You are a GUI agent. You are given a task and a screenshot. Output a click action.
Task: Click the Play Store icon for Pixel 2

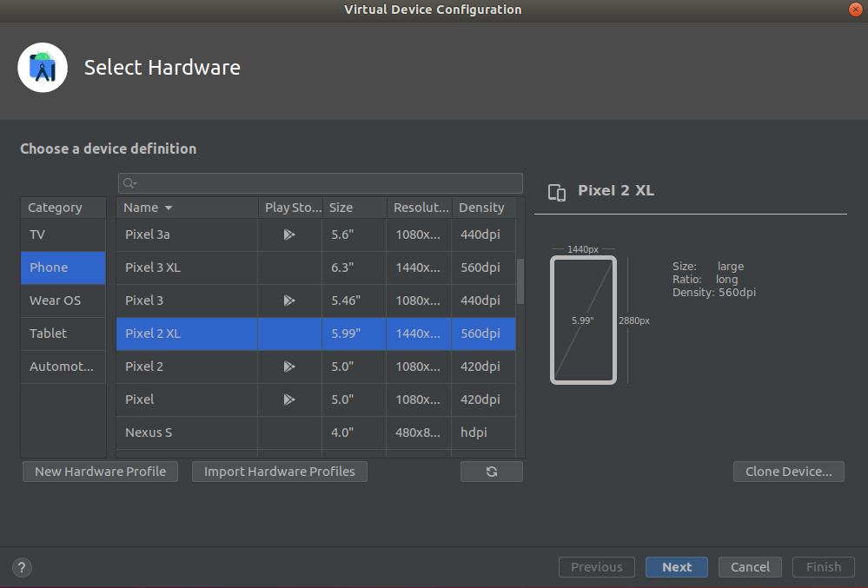pos(289,367)
